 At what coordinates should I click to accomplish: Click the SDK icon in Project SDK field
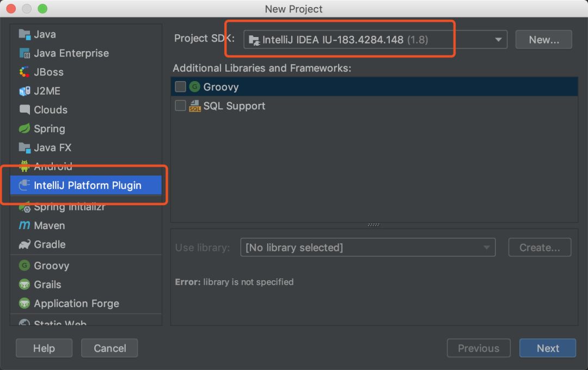click(x=254, y=40)
